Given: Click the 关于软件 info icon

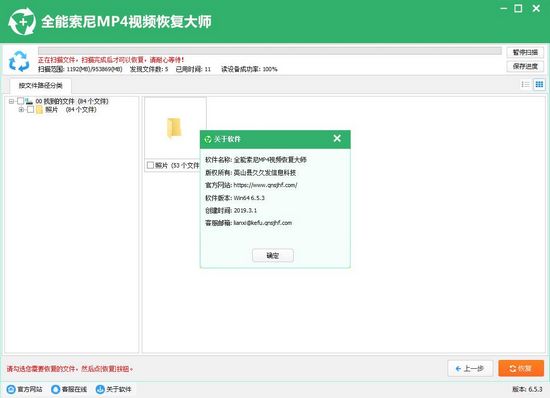Looking at the screenshot, I should click(x=100, y=389).
